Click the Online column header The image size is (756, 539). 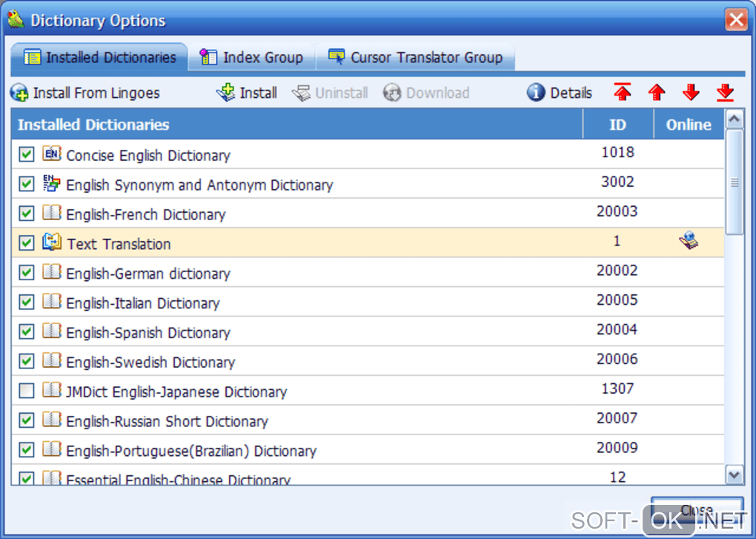689,125
